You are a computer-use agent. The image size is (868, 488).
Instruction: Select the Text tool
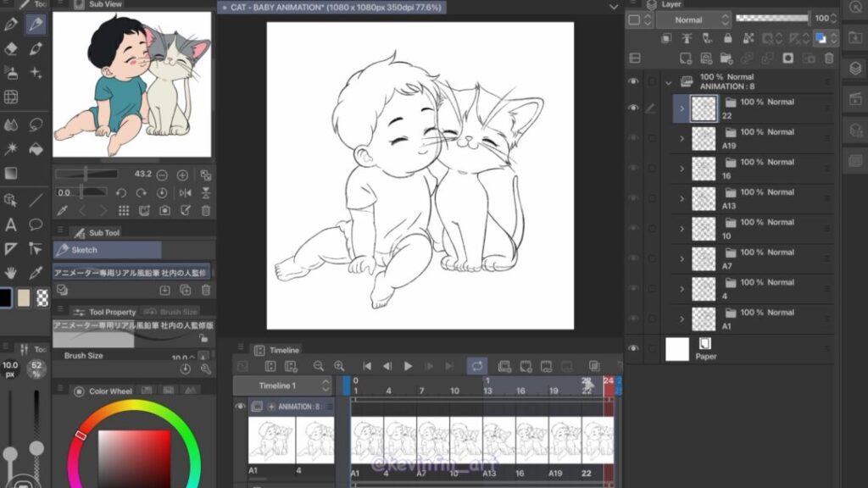click(x=11, y=225)
